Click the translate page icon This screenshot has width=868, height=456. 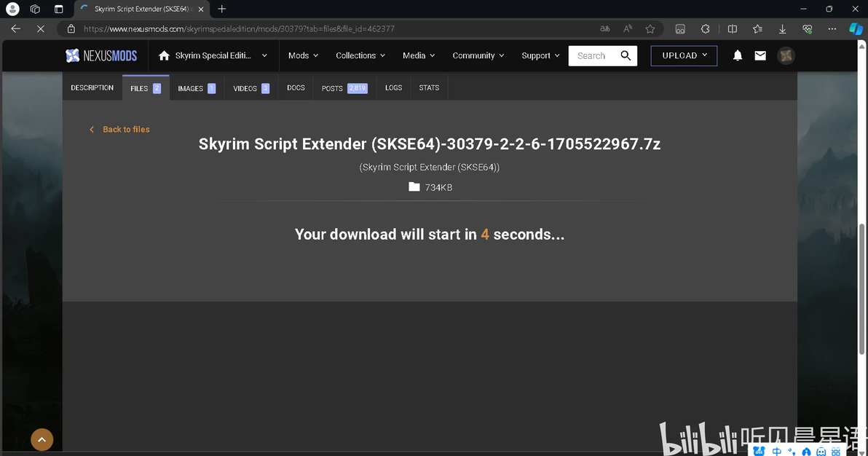tap(605, 29)
